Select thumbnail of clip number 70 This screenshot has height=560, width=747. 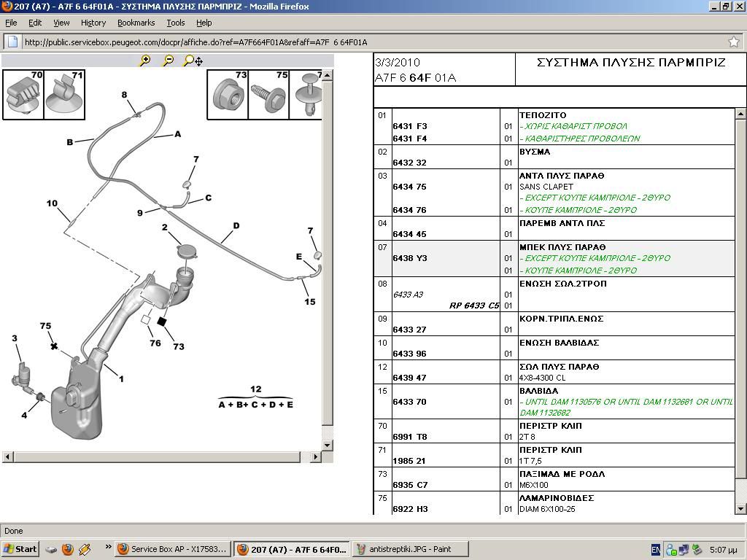coord(23,94)
